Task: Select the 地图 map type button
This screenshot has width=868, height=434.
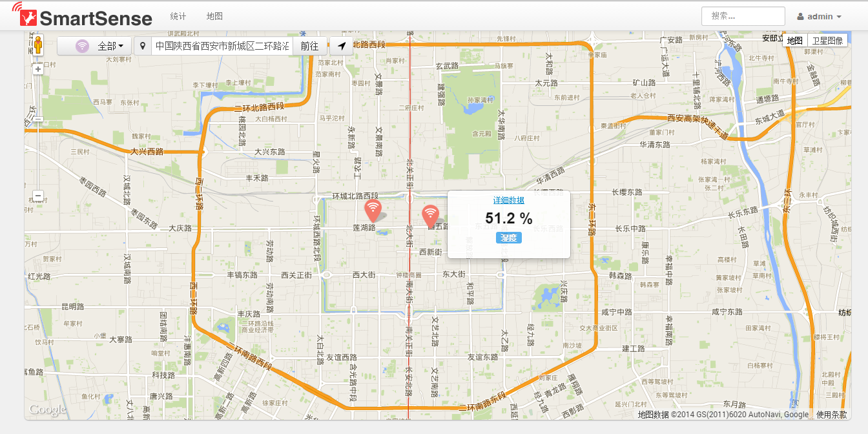Action: pos(795,40)
